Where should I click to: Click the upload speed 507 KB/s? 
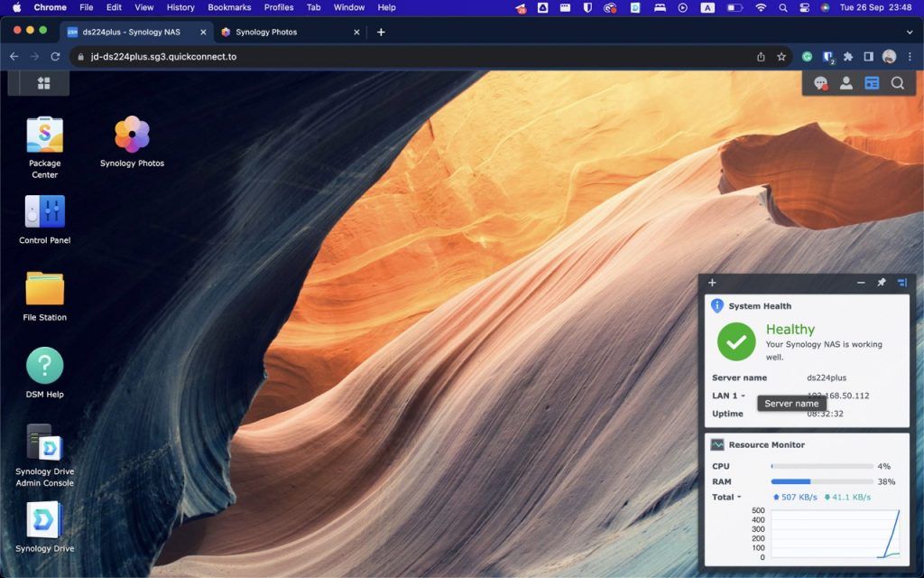(x=795, y=498)
